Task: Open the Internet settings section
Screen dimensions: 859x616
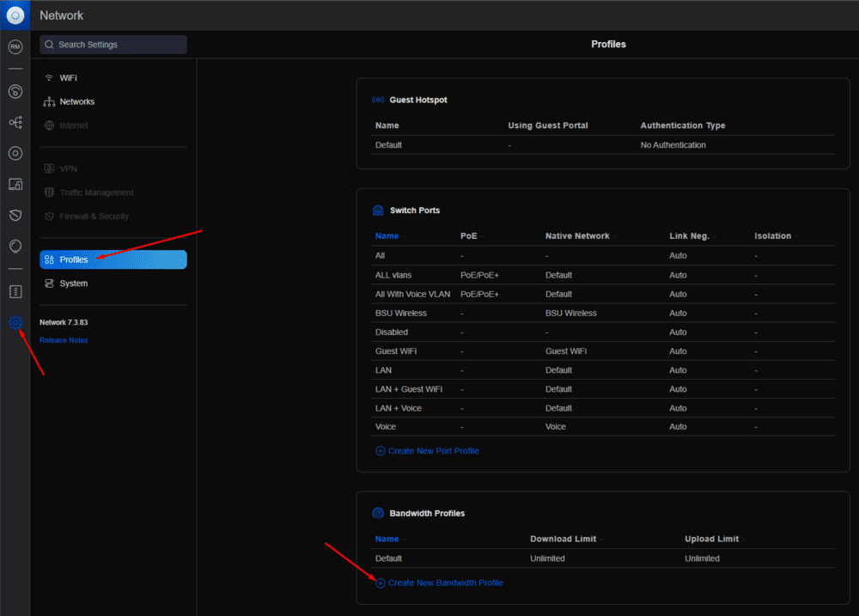Action: (x=113, y=125)
